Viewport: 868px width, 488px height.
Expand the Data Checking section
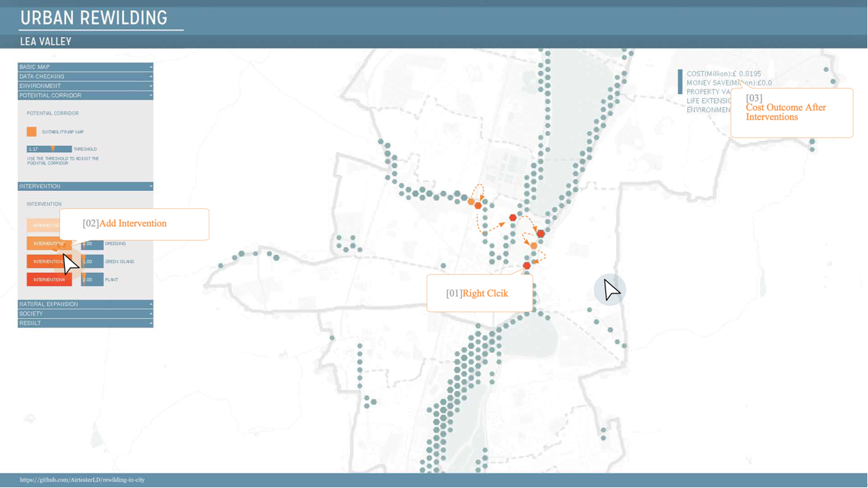[x=85, y=76]
